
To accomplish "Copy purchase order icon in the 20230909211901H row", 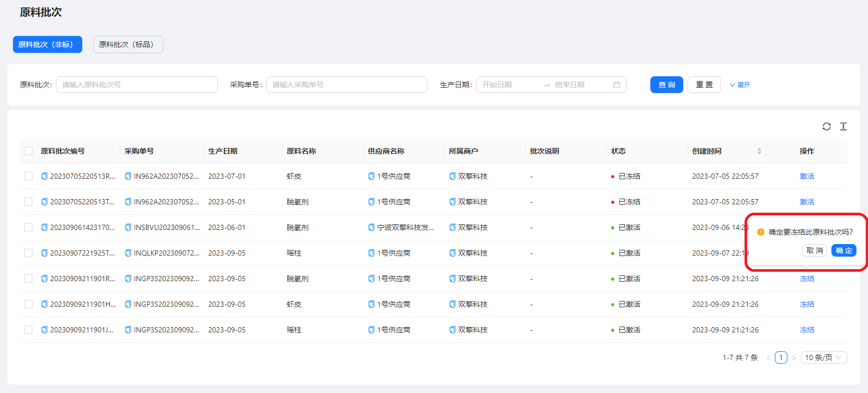I will (x=128, y=304).
